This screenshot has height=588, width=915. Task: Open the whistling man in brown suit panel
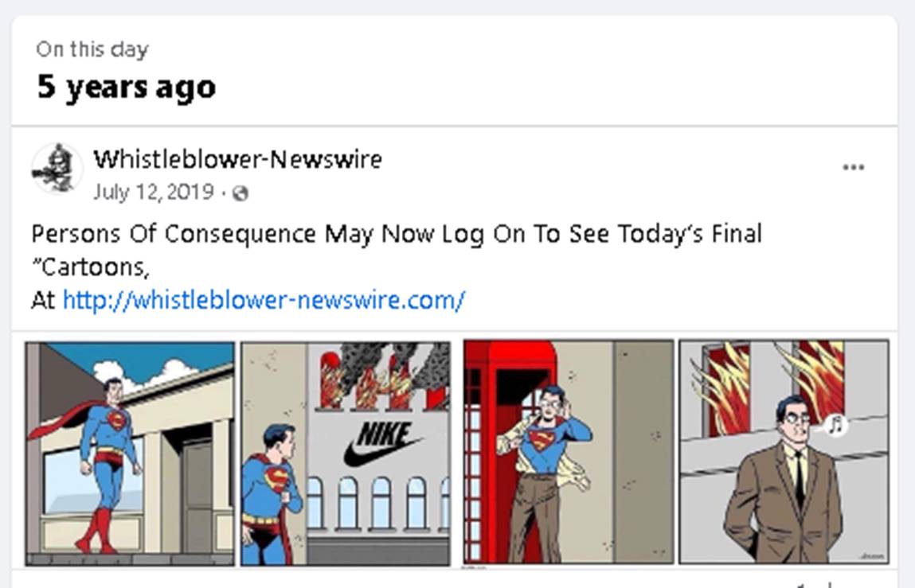click(x=784, y=452)
